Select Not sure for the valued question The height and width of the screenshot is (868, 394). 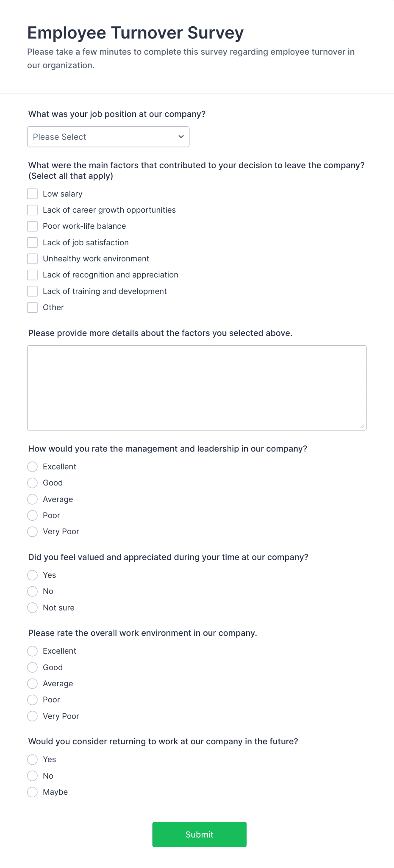32,607
